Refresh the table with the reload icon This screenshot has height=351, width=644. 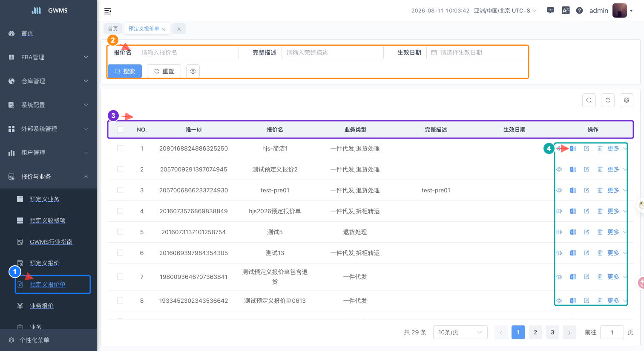(x=608, y=100)
